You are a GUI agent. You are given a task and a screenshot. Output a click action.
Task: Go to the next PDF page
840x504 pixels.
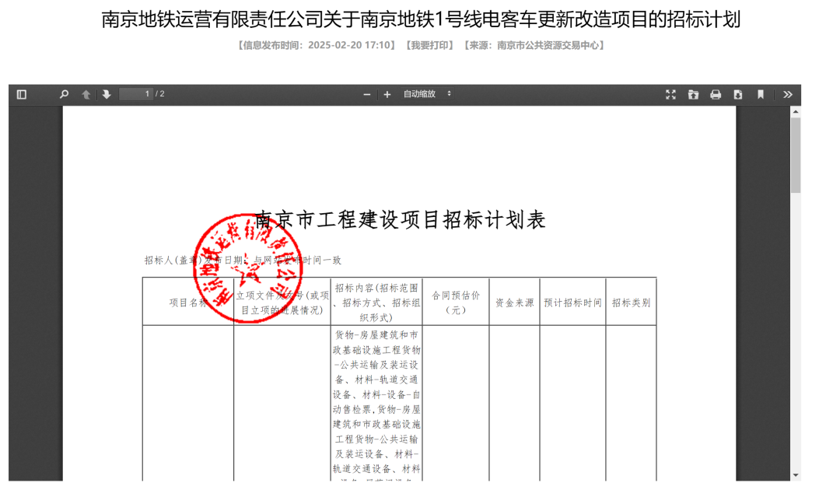click(106, 95)
